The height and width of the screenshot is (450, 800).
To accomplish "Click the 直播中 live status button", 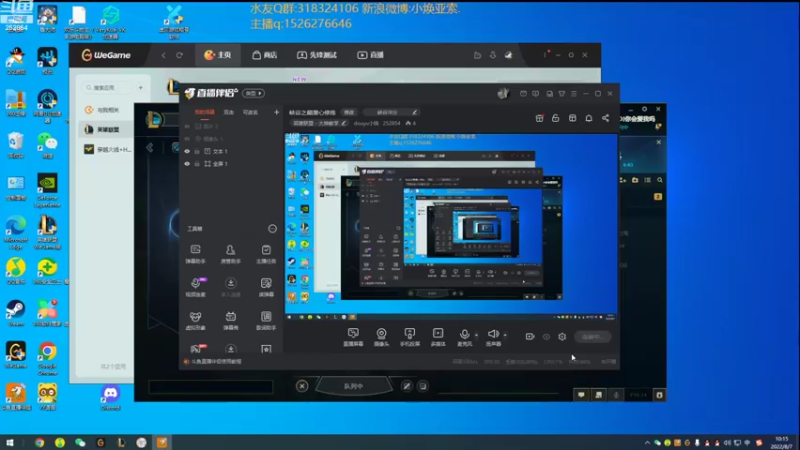I will coord(592,337).
